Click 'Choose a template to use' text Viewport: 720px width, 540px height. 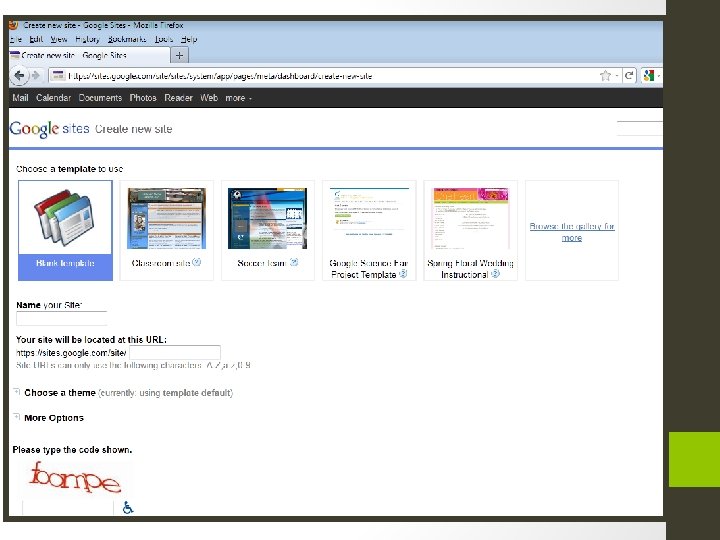[x=69, y=169]
